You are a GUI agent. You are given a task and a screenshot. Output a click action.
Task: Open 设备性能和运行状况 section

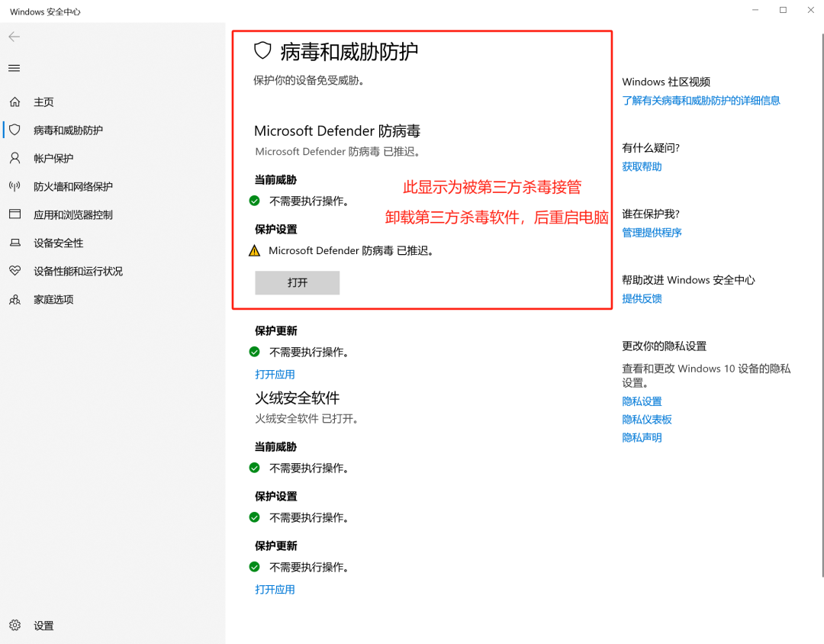pos(79,272)
